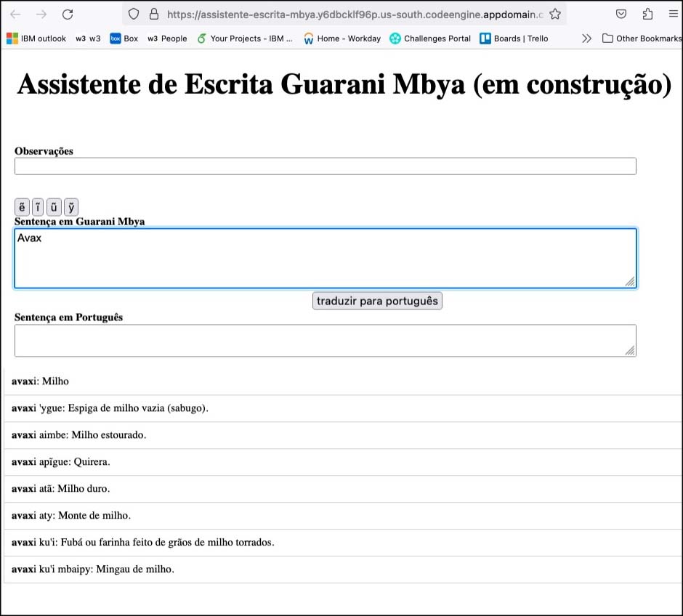The image size is (683, 616).
Task: Open the shield tracking protection icon
Action: 134,15
